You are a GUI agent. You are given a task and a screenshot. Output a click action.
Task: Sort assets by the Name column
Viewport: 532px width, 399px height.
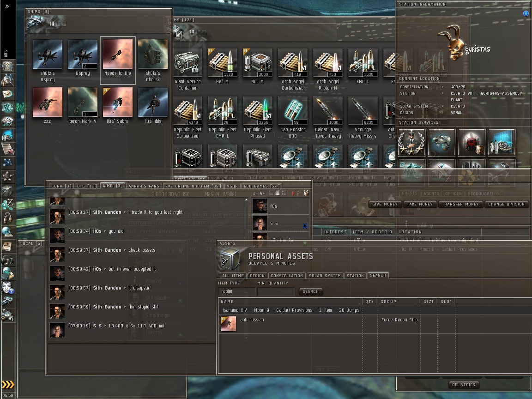(x=290, y=302)
